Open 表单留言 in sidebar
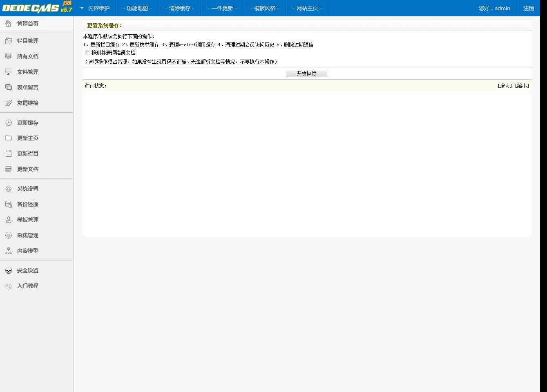 (28, 87)
